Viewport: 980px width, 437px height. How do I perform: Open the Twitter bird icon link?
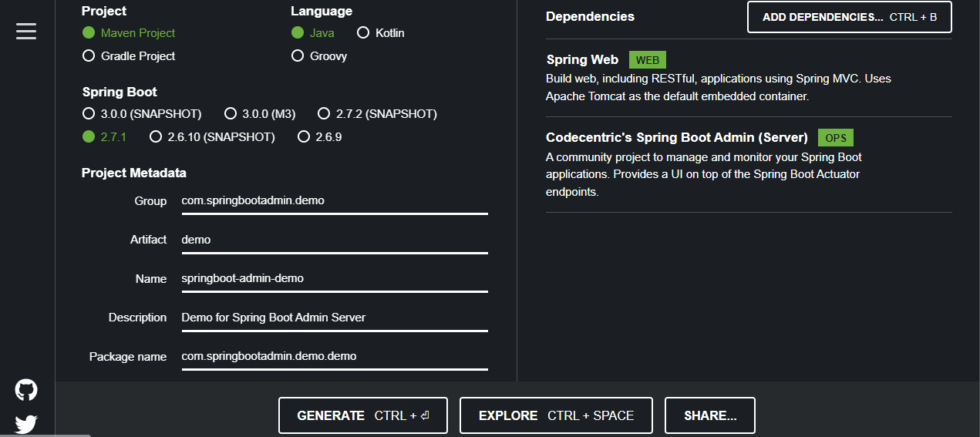point(26,423)
